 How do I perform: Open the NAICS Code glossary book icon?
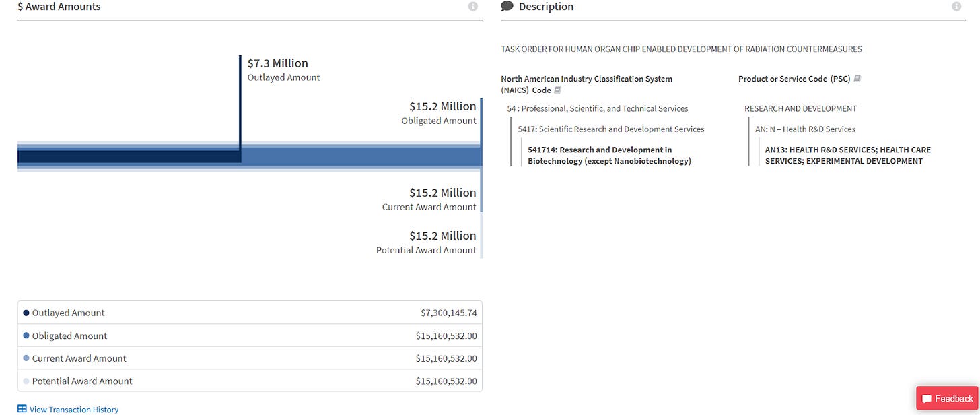[x=557, y=90]
